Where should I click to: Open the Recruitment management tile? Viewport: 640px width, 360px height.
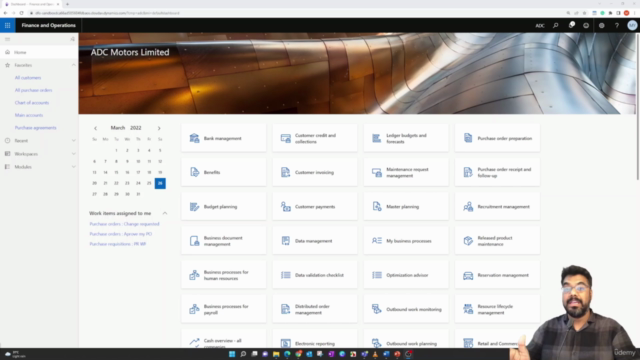(498, 207)
